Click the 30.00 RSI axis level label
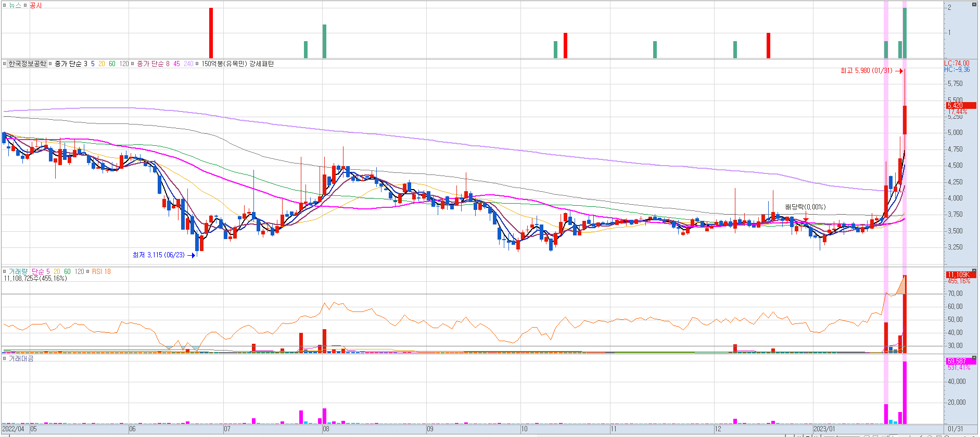This screenshot has width=980, height=437. tap(955, 345)
